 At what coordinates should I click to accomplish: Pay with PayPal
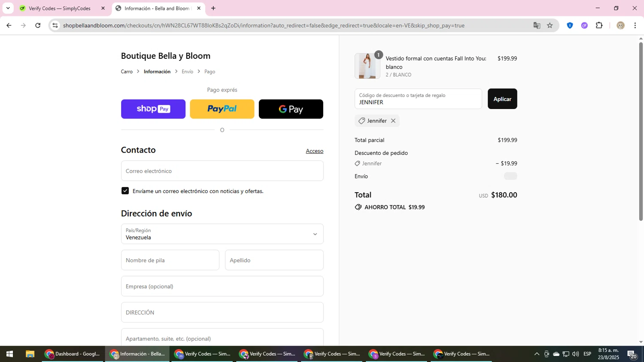(222, 109)
